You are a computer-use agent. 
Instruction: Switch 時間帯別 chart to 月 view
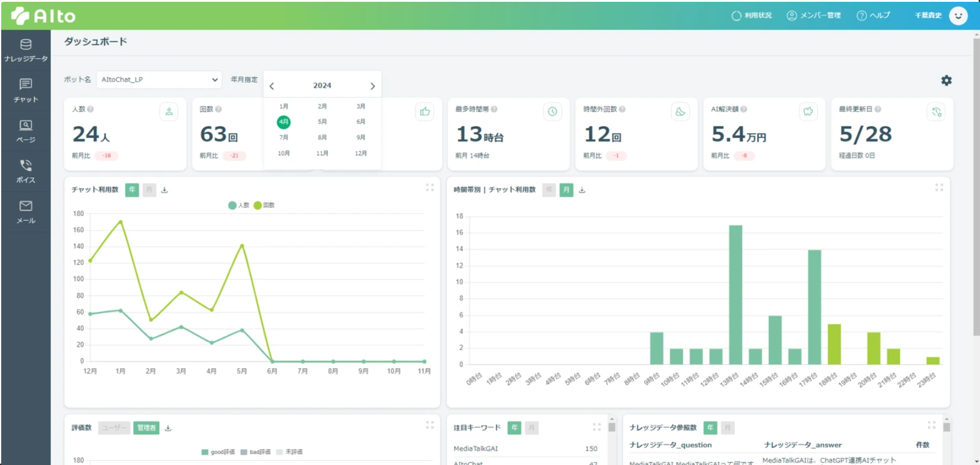point(566,190)
